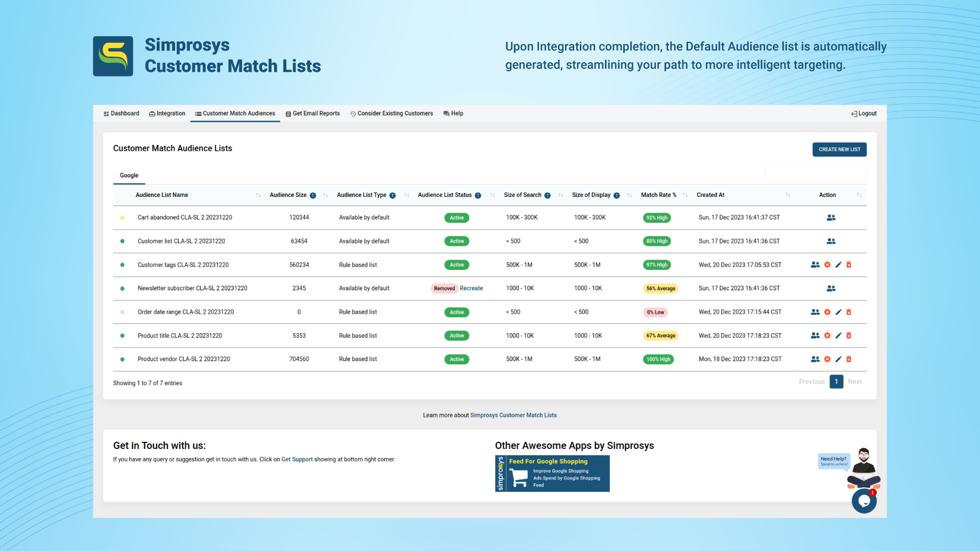Pause the Product vendor audience list
980x551 pixels.
point(827,359)
